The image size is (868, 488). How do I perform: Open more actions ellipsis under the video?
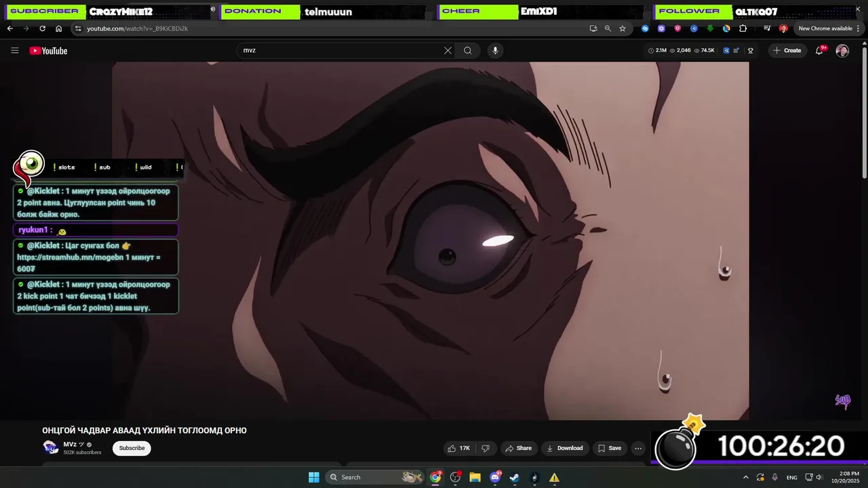(638, 448)
